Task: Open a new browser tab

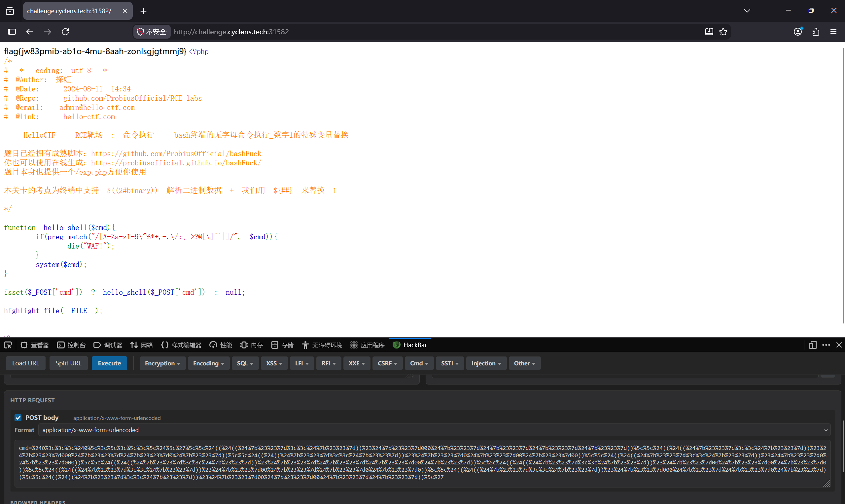Action: point(143,11)
